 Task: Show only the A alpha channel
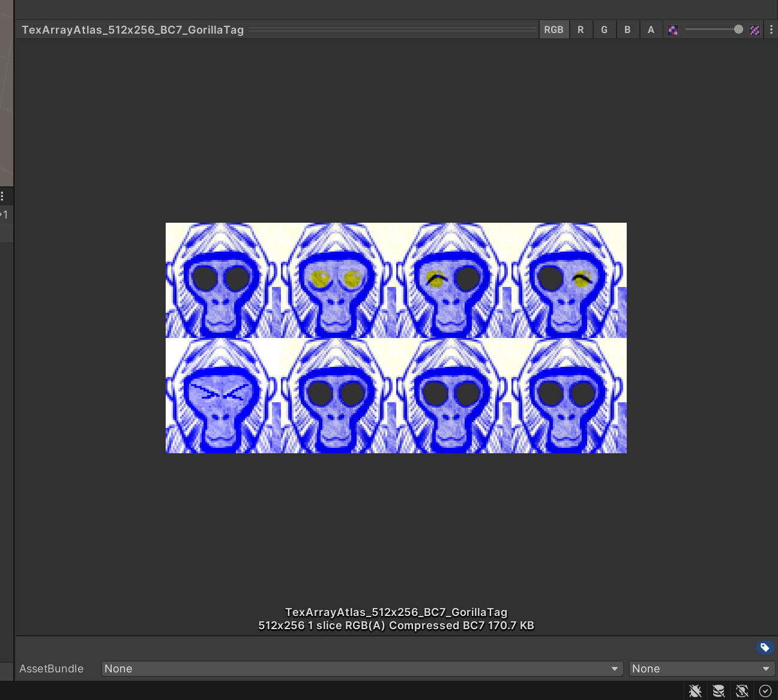[651, 29]
